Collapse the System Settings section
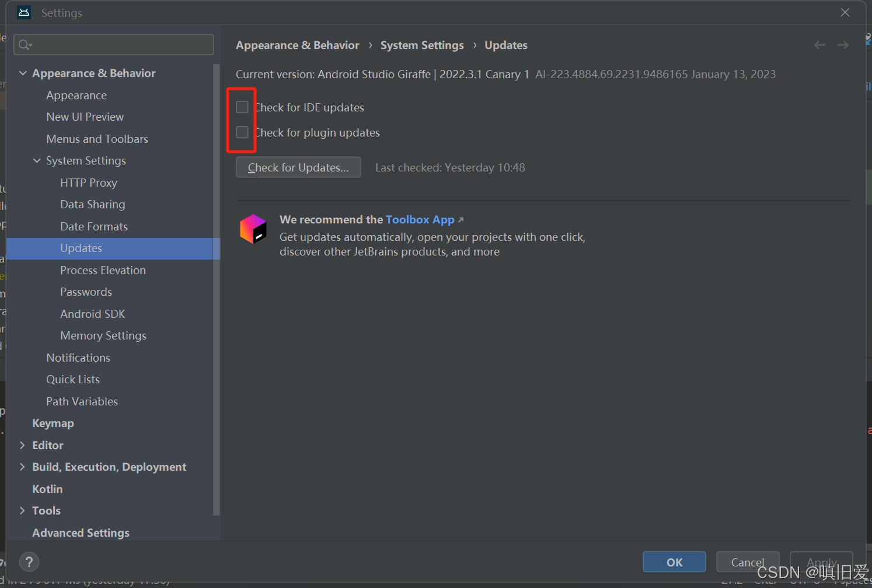872x588 pixels. point(37,160)
